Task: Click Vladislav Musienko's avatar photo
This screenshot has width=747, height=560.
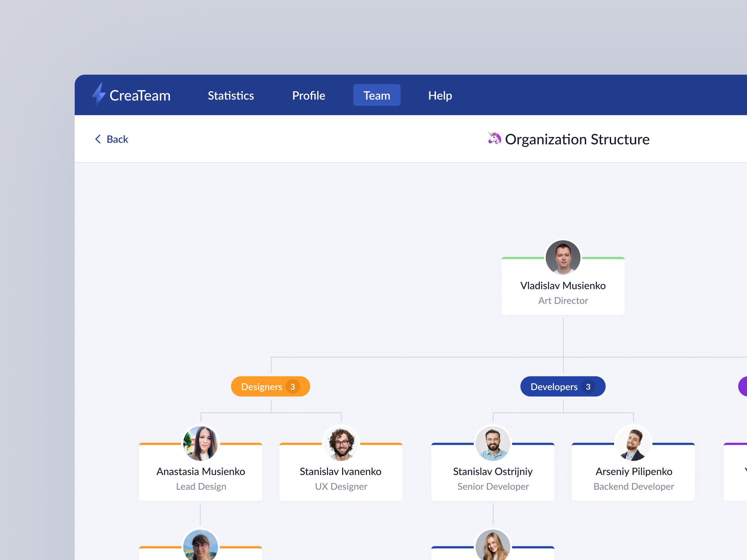Action: (562, 258)
